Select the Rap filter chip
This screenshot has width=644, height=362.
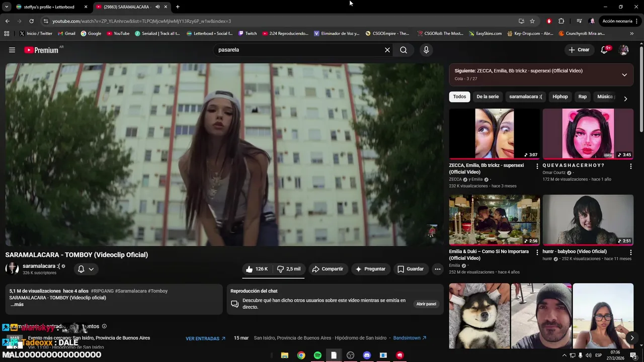583,97
